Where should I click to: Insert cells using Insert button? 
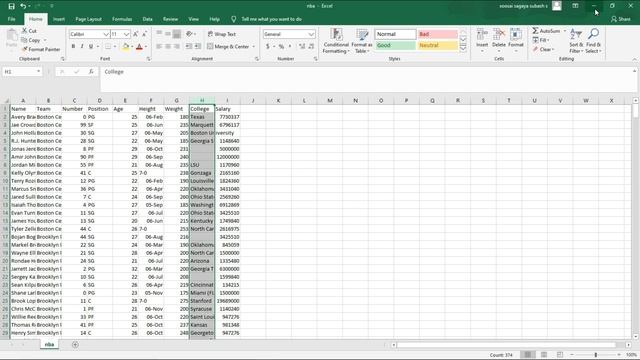pyautogui.click(x=482, y=41)
